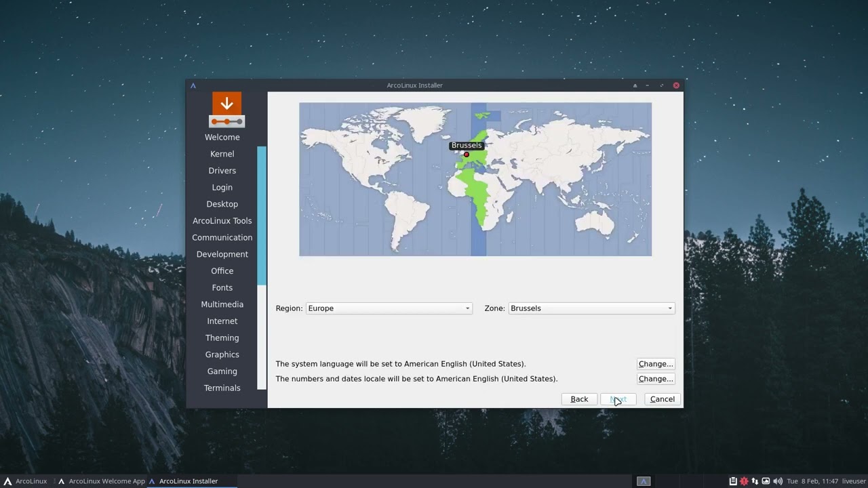Click the system language description text
Screen dimensions: 868x488
click(x=401, y=364)
